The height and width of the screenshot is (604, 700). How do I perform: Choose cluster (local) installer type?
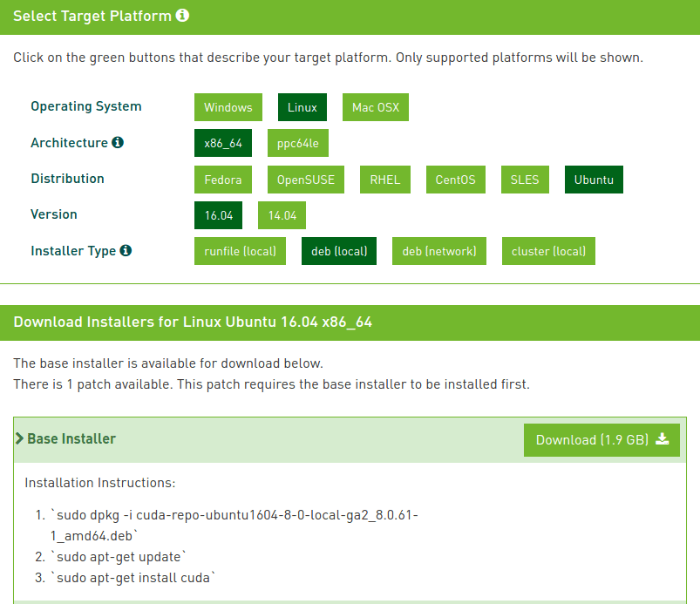548,251
